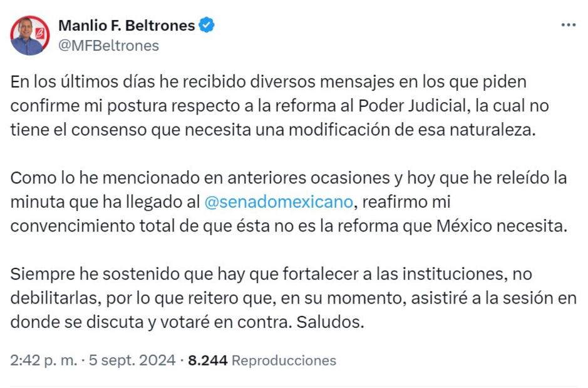Click the phrase 'Poder Judicial' in the tweet

point(420,106)
